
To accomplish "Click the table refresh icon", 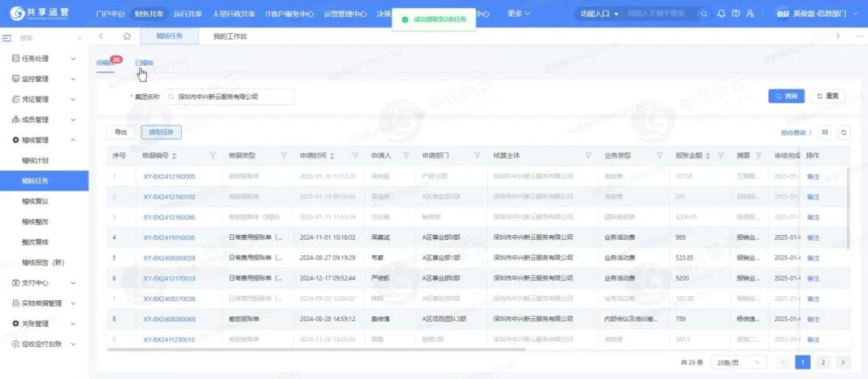I will tap(843, 132).
